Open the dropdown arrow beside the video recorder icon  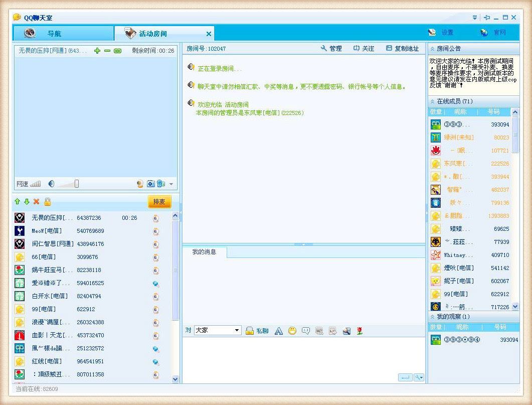(170, 184)
